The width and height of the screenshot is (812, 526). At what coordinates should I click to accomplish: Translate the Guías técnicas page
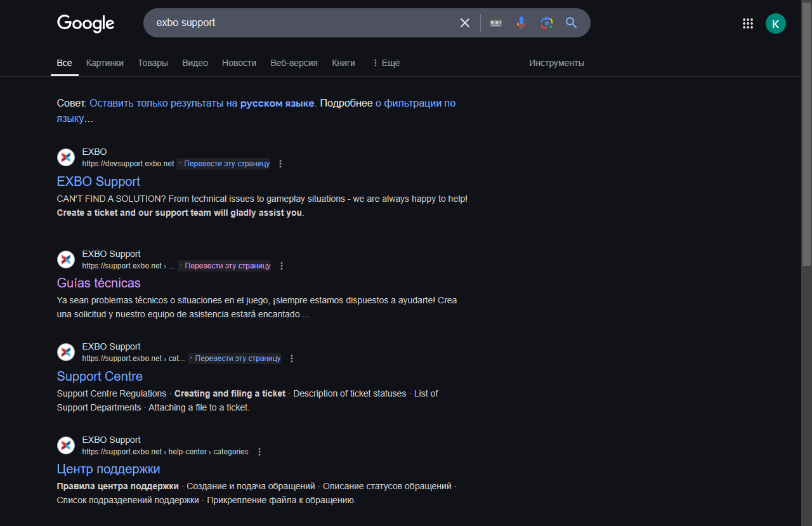coord(227,266)
